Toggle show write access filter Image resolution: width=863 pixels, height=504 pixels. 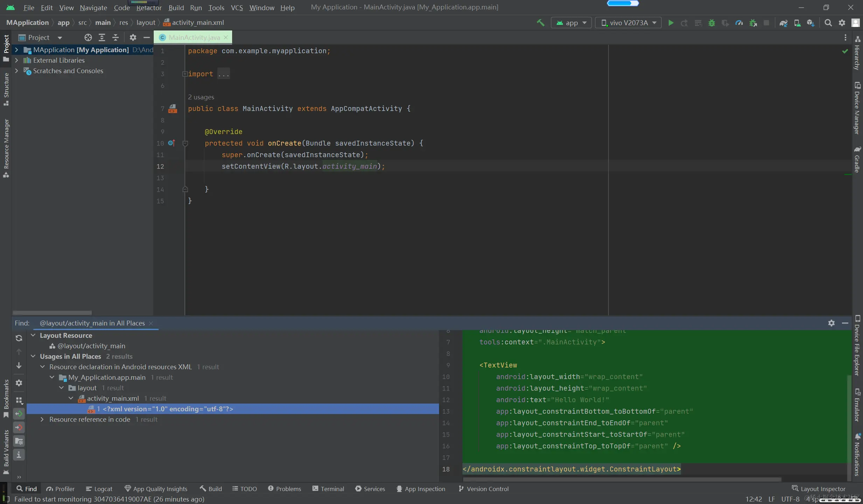pos(19,427)
